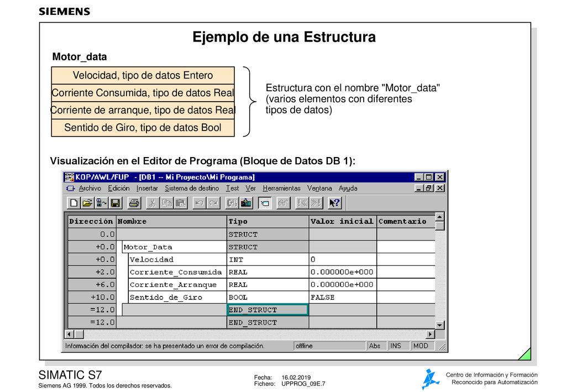Click the Paste clipboard icon
The height and width of the screenshot is (392, 566).
181,203
